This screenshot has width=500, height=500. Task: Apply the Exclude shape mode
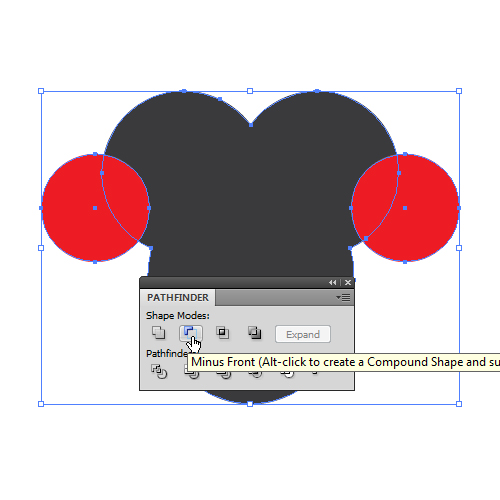[255, 333]
